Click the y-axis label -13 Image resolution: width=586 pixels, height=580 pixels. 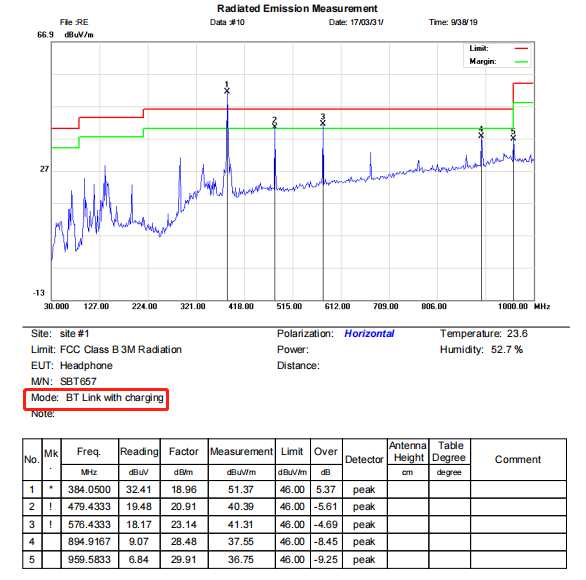tap(39, 293)
